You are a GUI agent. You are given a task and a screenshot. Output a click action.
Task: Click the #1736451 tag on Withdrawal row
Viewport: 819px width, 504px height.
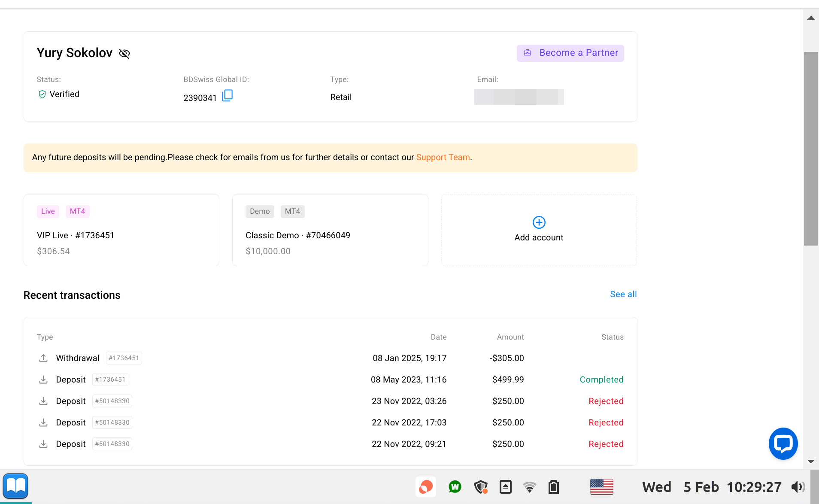pos(124,358)
